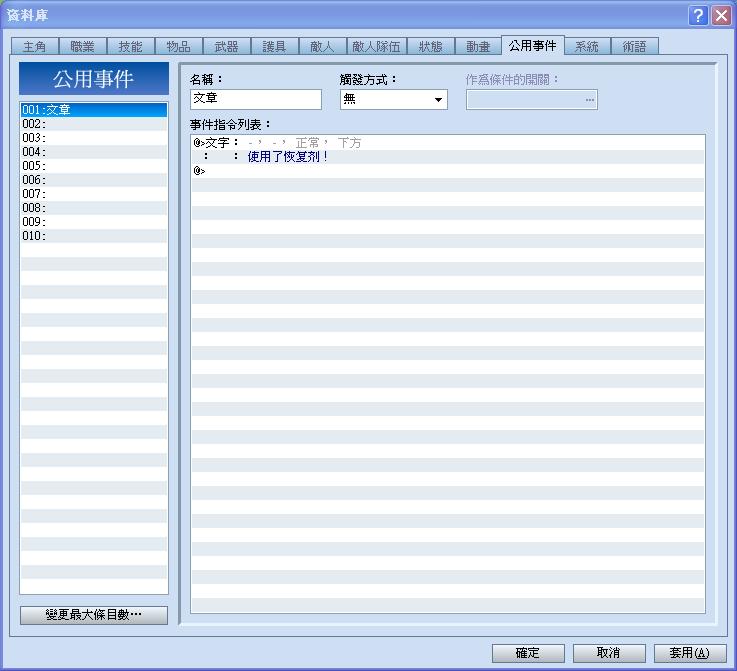Viewport: 737px width, 671px height.
Task: Choose event row 006:
Action: [94, 179]
